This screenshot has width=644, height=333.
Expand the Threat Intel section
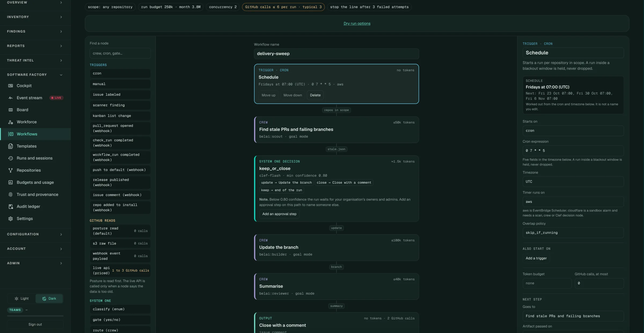tap(35, 60)
